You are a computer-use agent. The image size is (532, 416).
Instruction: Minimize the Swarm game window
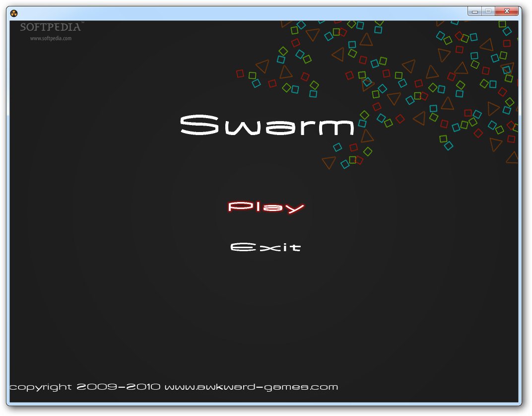pos(474,11)
